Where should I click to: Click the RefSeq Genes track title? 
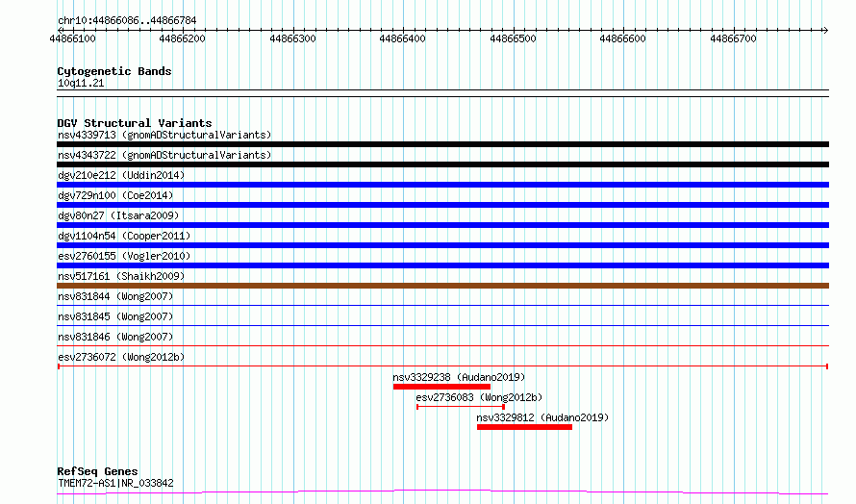[x=97, y=472]
